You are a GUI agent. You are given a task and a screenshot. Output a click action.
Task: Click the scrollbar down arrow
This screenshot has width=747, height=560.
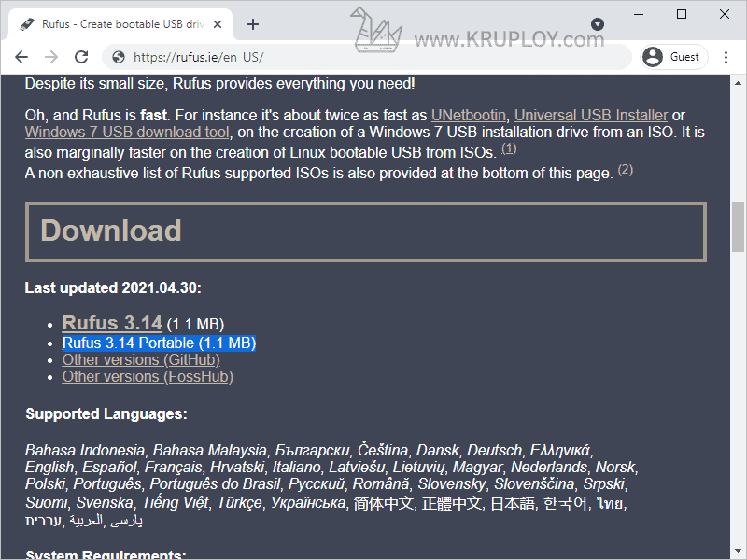(x=738, y=552)
